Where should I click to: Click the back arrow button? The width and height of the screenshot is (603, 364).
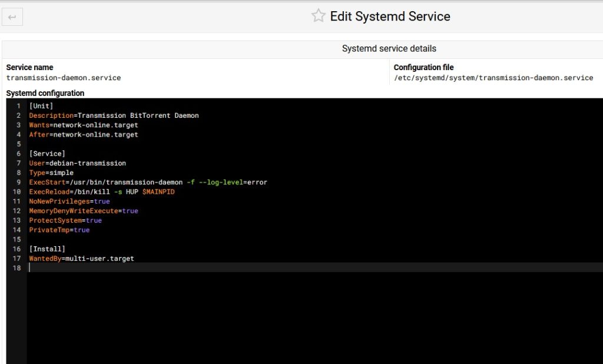[x=12, y=17]
